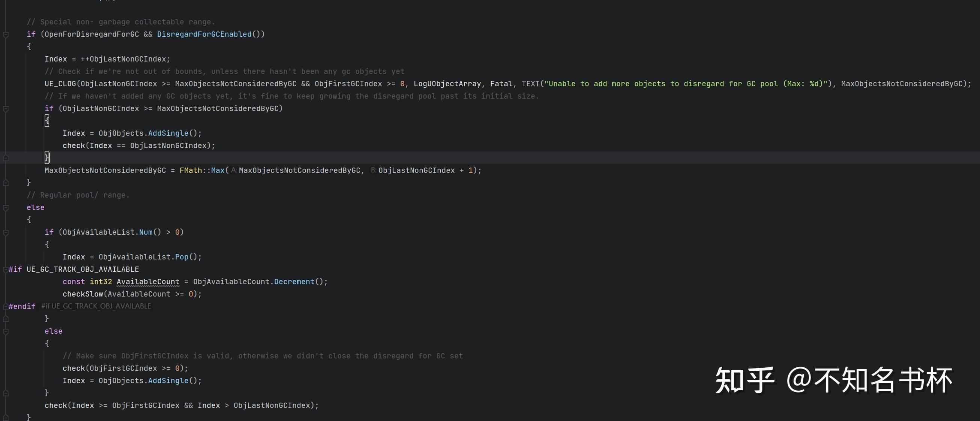Collapse the ObjAvailableList.Num() if block fold marker
Viewport: 980px width, 421px height.
[x=6, y=232]
